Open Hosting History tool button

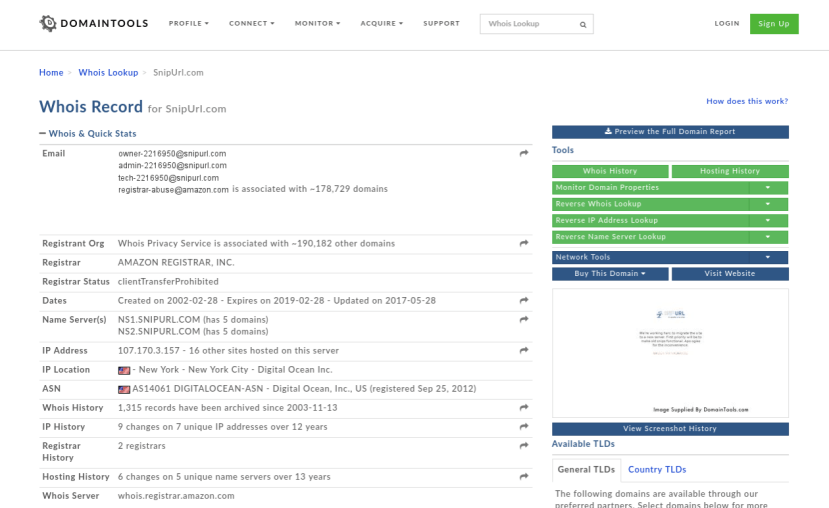click(730, 171)
